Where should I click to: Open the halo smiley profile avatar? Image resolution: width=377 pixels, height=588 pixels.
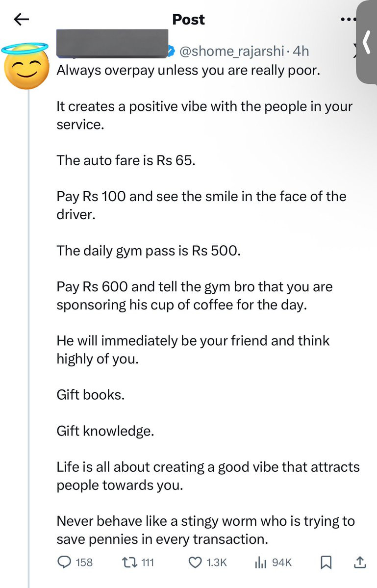click(25, 66)
